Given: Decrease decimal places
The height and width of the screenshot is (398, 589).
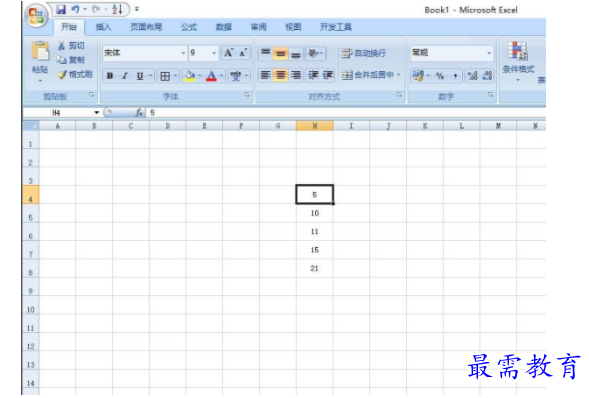Looking at the screenshot, I should [487, 76].
